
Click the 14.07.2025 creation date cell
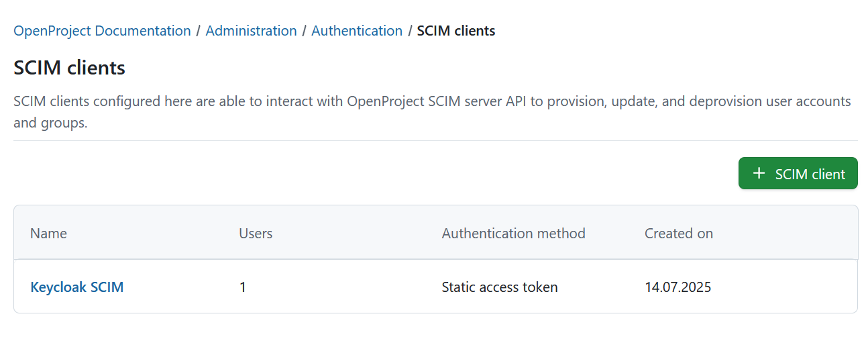click(677, 287)
